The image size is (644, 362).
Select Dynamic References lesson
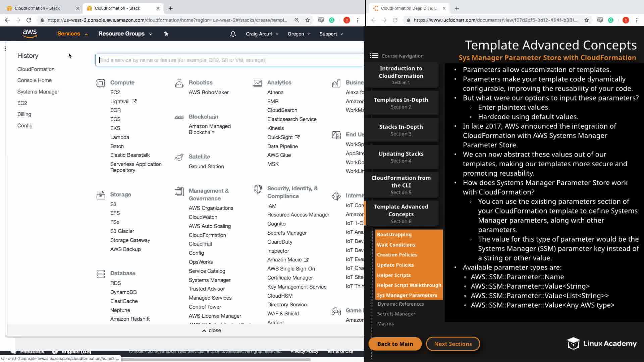[x=400, y=304]
